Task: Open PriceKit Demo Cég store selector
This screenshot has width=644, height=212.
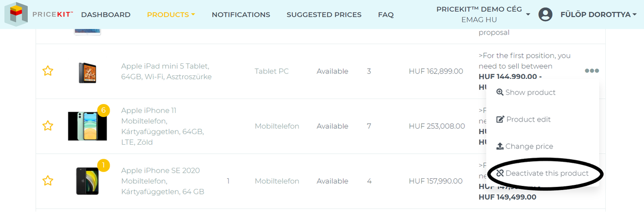Action: (482, 15)
